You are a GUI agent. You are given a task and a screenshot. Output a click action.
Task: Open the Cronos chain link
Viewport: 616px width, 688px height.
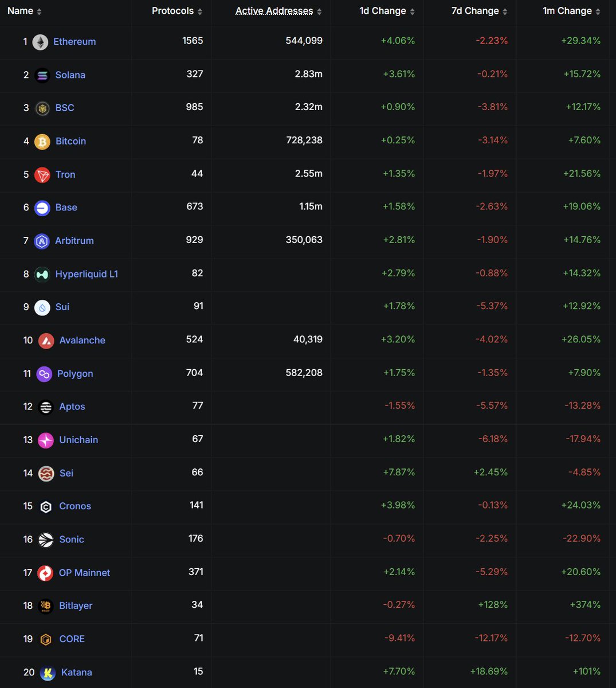tap(75, 506)
